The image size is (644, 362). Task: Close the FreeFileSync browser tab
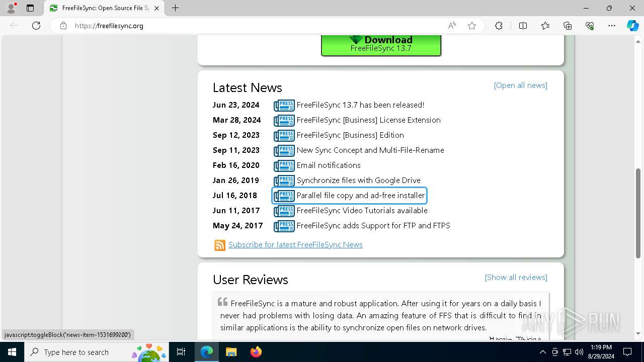pos(156,8)
